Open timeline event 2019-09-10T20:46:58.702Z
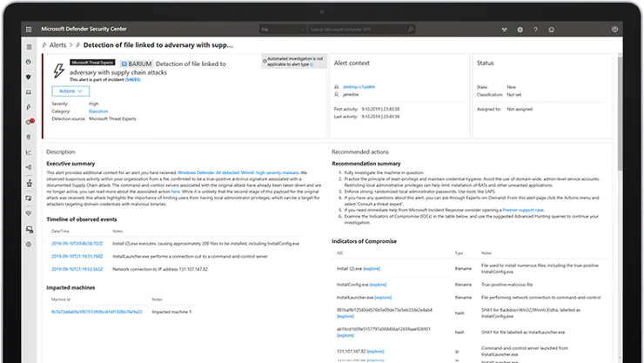Screen dimensions: 644x363 click(77, 244)
